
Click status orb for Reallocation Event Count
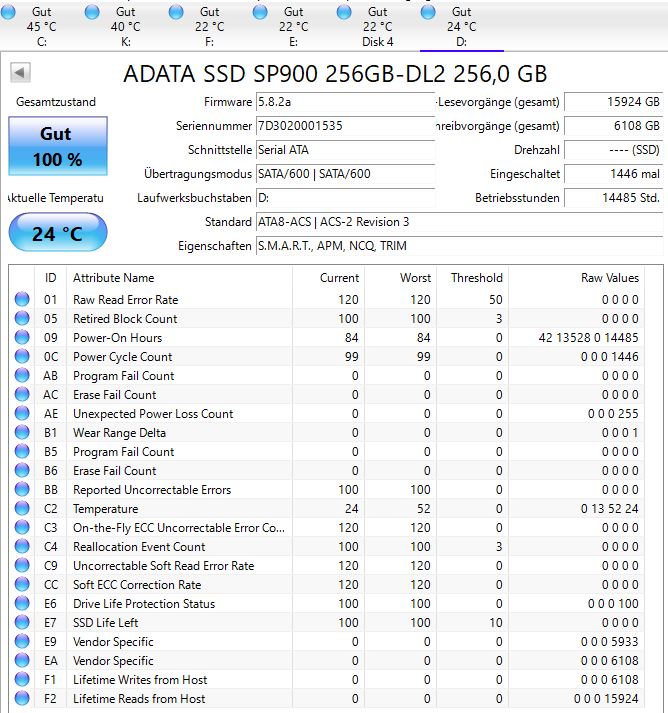[22, 547]
